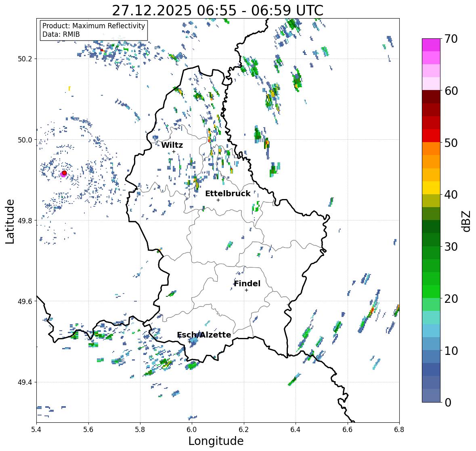Image resolution: width=476 pixels, height=451 pixels.
Task: Click the 60 tick on the colorbar
Action: 451,91
